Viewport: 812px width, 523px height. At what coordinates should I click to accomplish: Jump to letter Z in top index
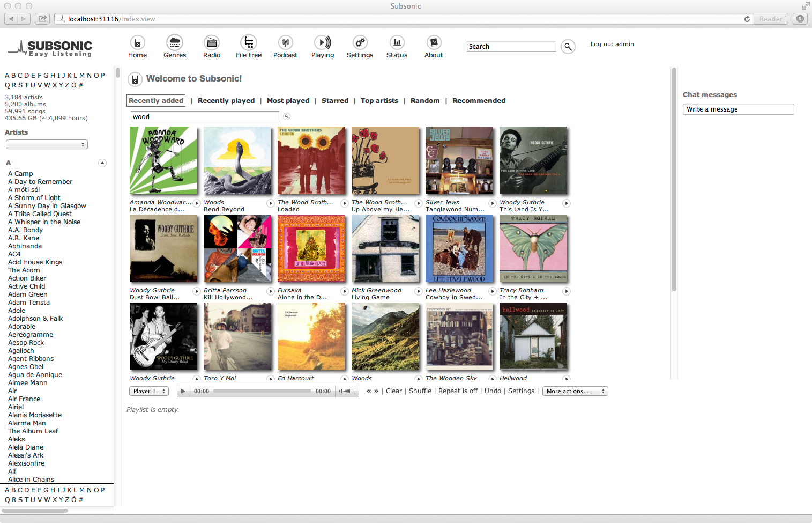pyautogui.click(x=66, y=85)
